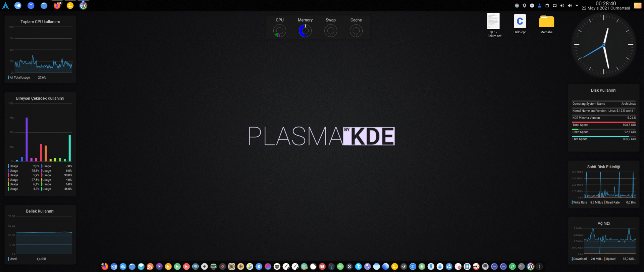The height and width of the screenshot is (272, 644).
Task: Open the green magnifier search app
Action: coord(513,266)
